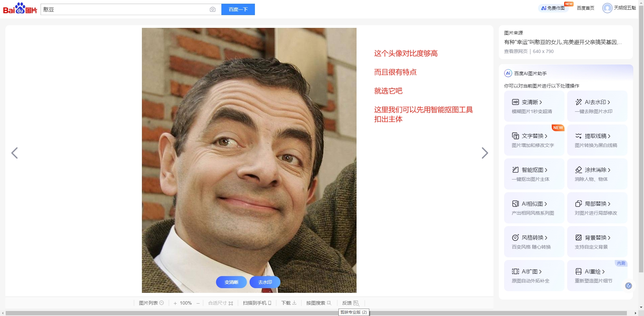Click the search input field containing 憨豆

[124, 9]
